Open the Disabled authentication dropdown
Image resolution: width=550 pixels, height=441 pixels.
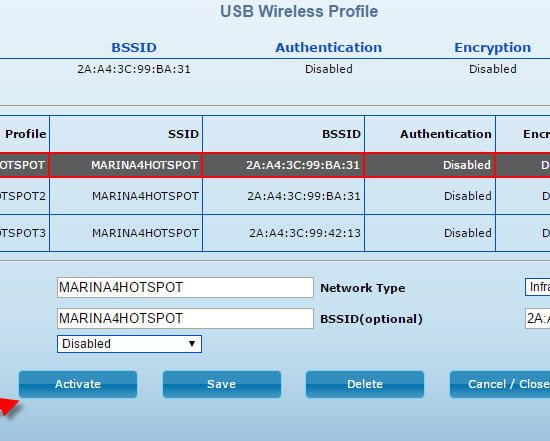coord(129,344)
